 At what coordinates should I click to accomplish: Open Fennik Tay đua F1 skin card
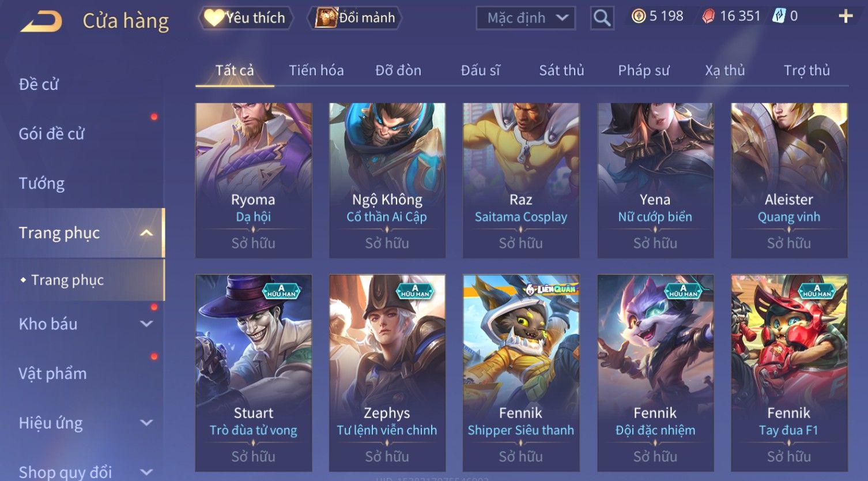click(x=789, y=373)
